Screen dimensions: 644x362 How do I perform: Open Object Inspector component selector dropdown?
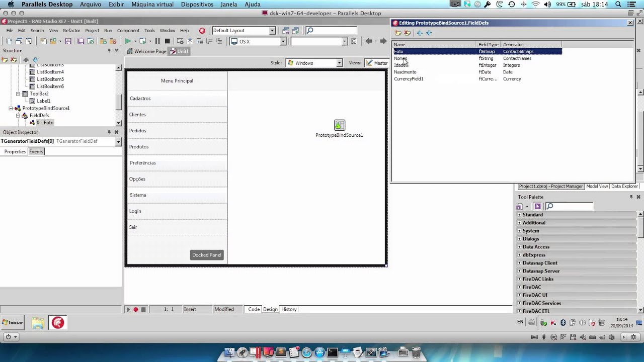119,142
